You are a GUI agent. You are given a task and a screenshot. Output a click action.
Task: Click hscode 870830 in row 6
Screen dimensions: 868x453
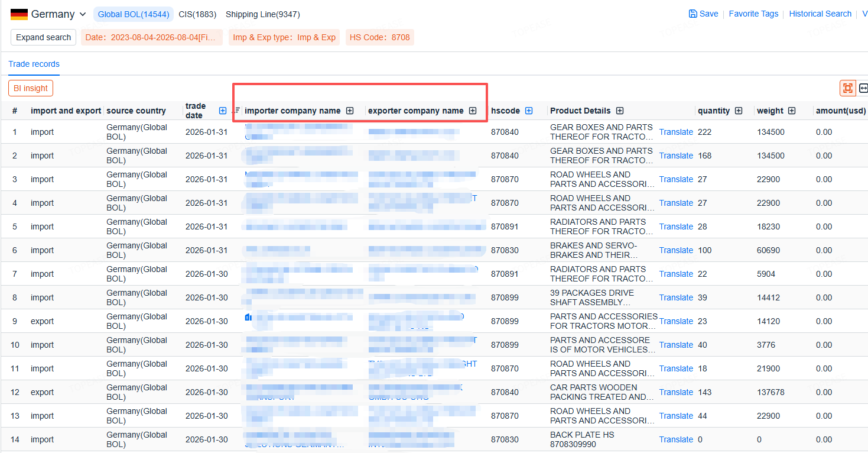[x=505, y=250]
